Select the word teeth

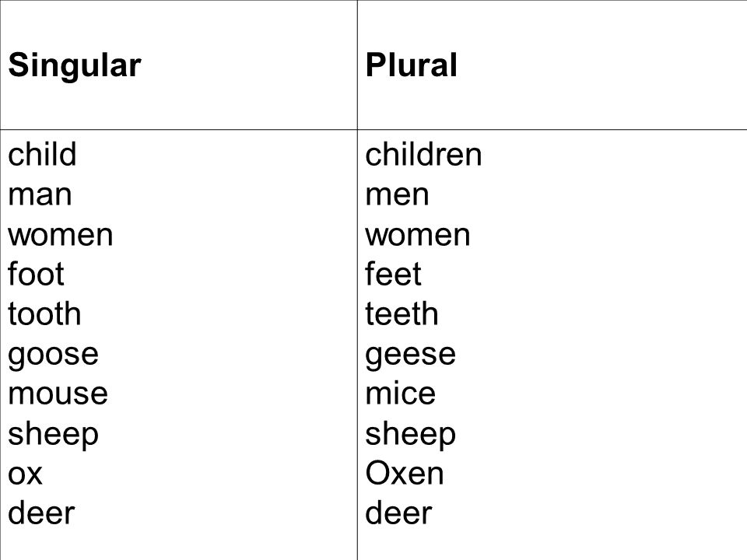click(402, 313)
